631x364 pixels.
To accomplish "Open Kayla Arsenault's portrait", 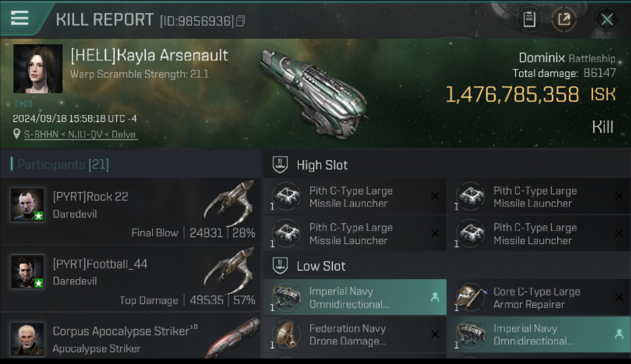I will click(38, 68).
